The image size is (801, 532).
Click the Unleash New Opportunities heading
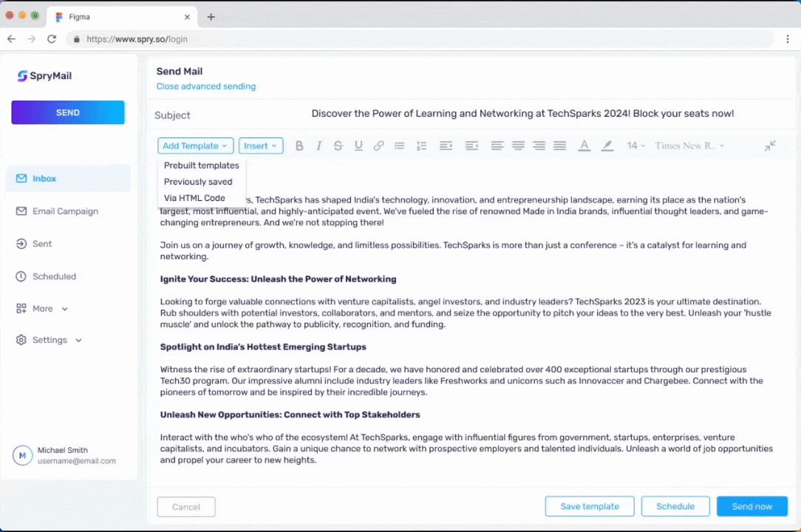[290, 415]
